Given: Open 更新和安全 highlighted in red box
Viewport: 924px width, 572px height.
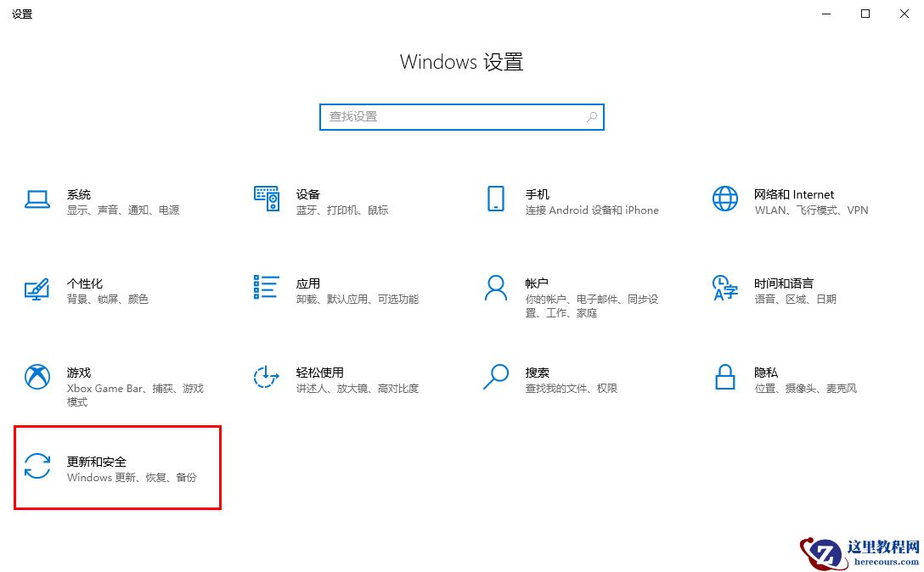Looking at the screenshot, I should [x=117, y=468].
